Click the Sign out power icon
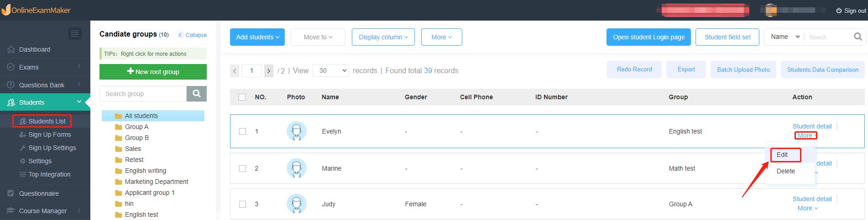Viewport: 868px width, 220px height. point(839,11)
